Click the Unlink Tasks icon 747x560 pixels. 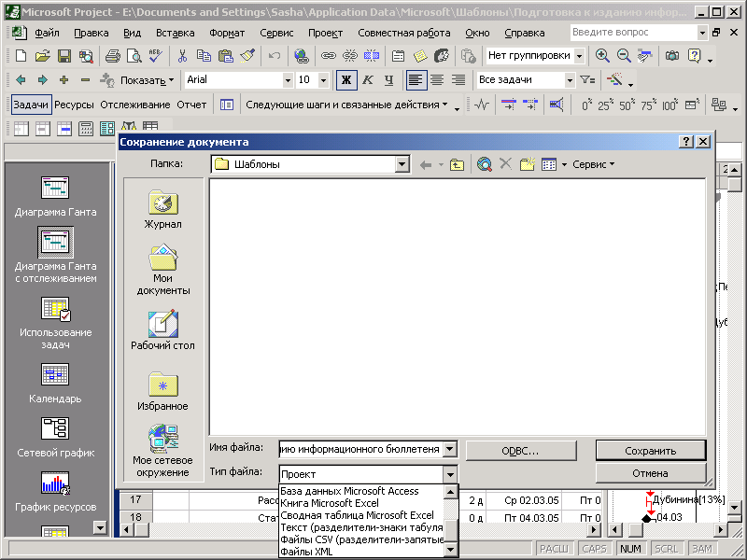coord(349,56)
